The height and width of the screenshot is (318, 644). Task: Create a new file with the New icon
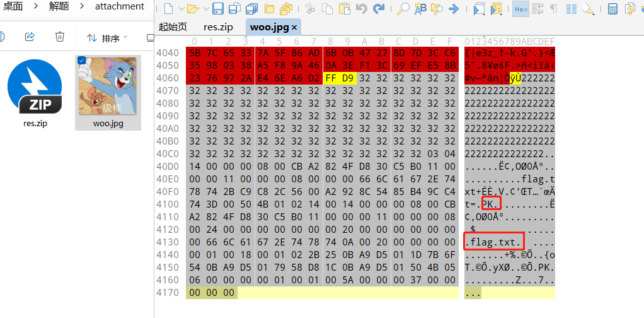168,9
